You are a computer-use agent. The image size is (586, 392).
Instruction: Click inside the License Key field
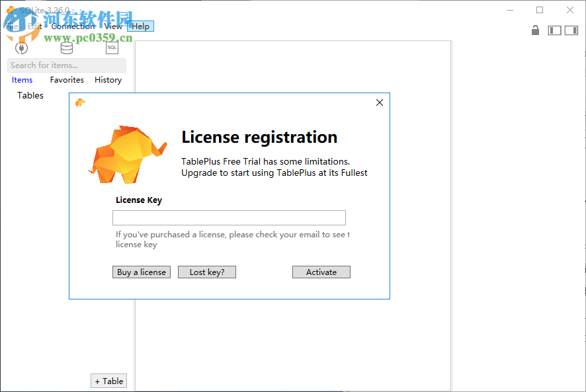229,217
